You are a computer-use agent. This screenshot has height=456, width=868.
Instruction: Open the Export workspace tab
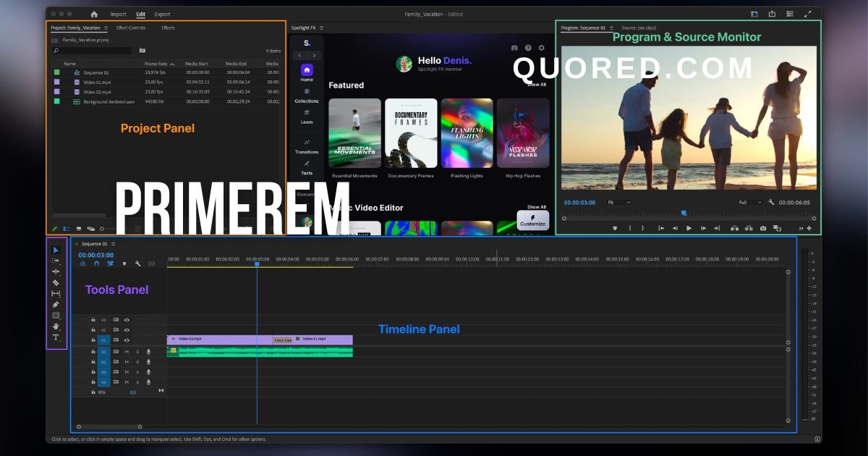[x=163, y=14]
